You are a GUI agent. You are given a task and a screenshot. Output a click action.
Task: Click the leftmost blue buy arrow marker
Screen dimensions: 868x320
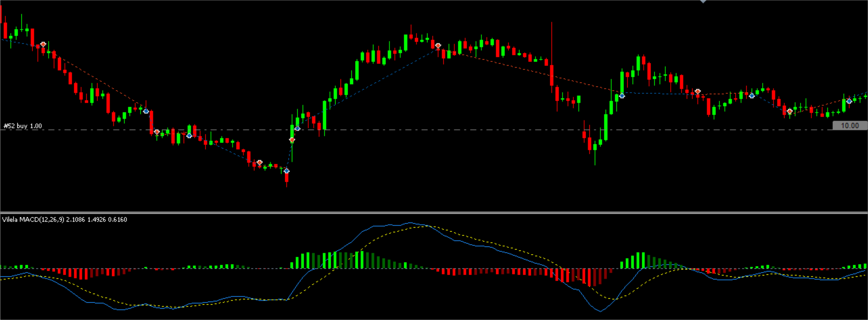(x=146, y=111)
